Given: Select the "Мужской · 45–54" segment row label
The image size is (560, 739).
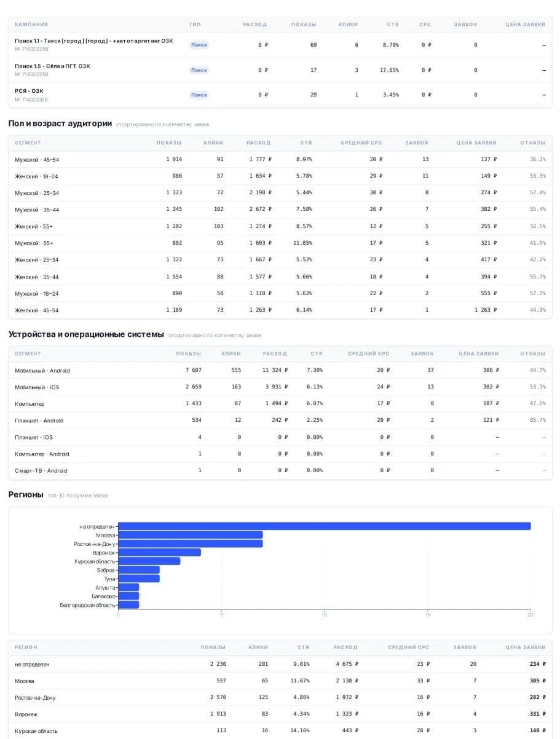Looking at the screenshot, I should coord(37,160).
